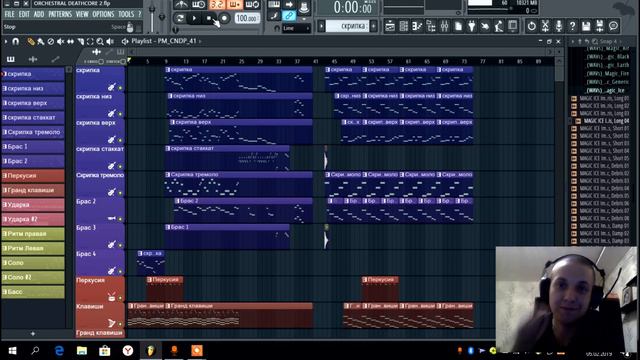Toggle the blue link multilink button
The image size is (640, 360).
point(289,16)
